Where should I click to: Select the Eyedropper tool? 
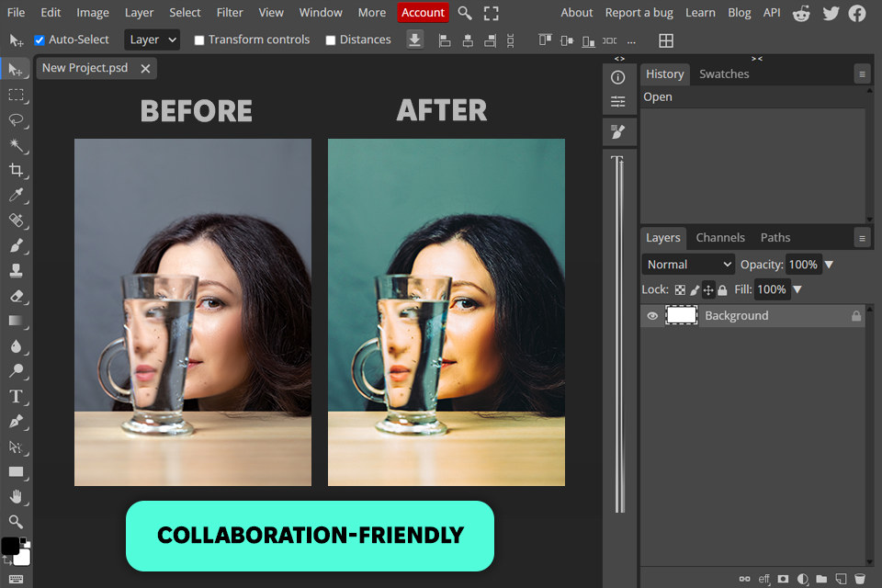[x=16, y=195]
